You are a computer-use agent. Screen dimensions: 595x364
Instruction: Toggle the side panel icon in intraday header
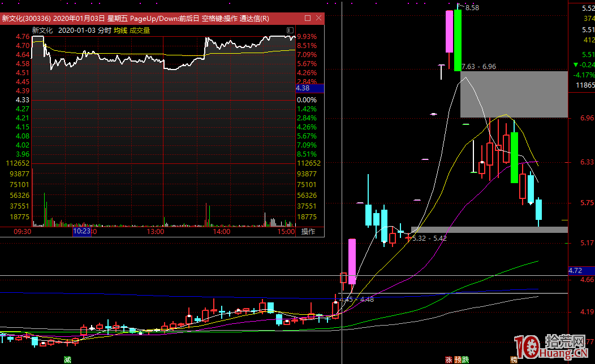click(x=290, y=30)
